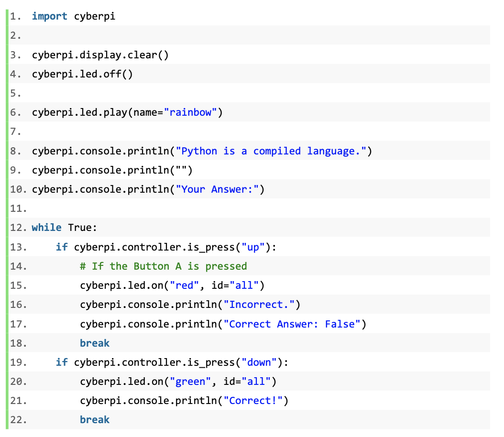Click line number 11 in the gutter
The image size is (504, 437).
[18, 208]
